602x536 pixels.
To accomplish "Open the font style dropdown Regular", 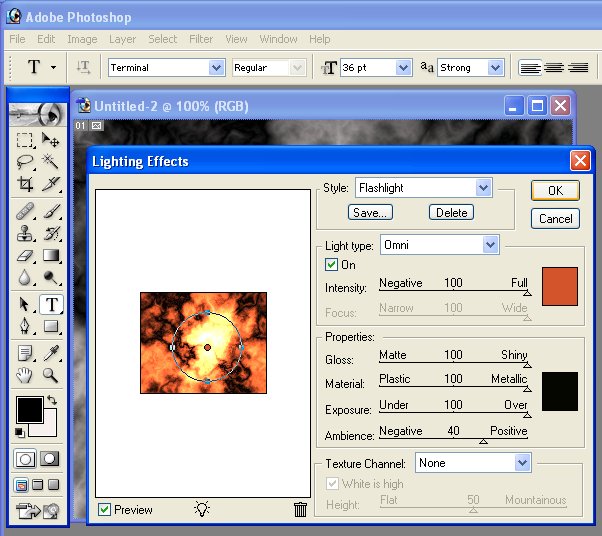I will [270, 68].
